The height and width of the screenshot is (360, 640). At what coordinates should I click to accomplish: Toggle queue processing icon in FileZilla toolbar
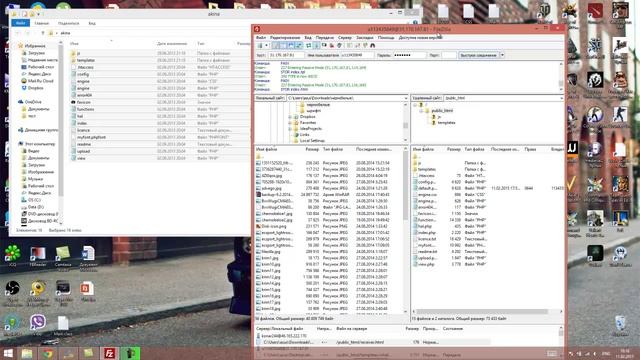tap(316, 45)
